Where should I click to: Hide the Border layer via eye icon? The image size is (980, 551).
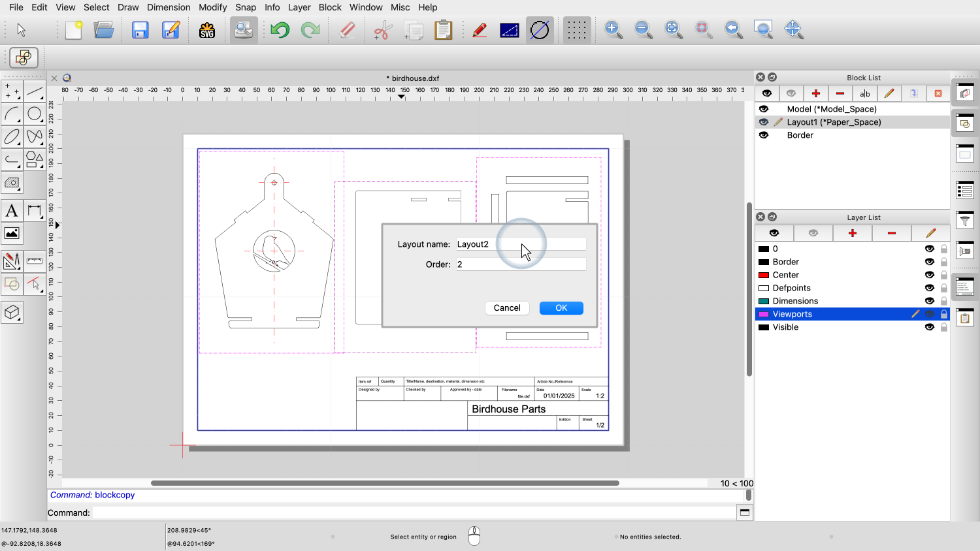click(929, 262)
